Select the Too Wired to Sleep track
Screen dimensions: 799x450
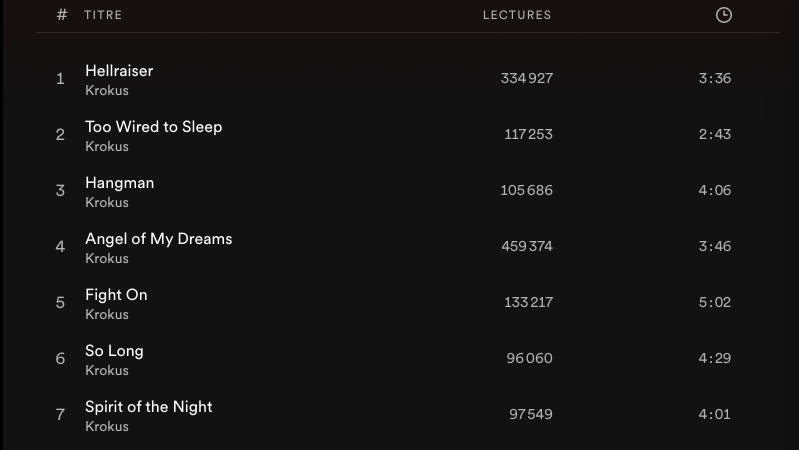click(x=154, y=127)
